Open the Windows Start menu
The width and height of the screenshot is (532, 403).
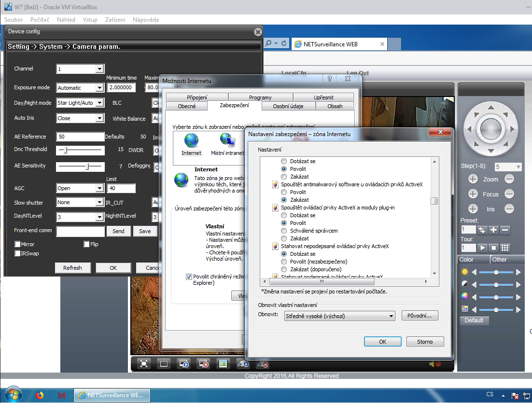click(x=13, y=395)
